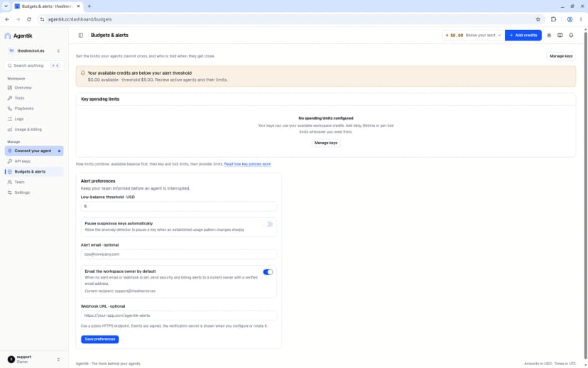
Task: Navigate to Usage & billing
Action: pos(34,129)
